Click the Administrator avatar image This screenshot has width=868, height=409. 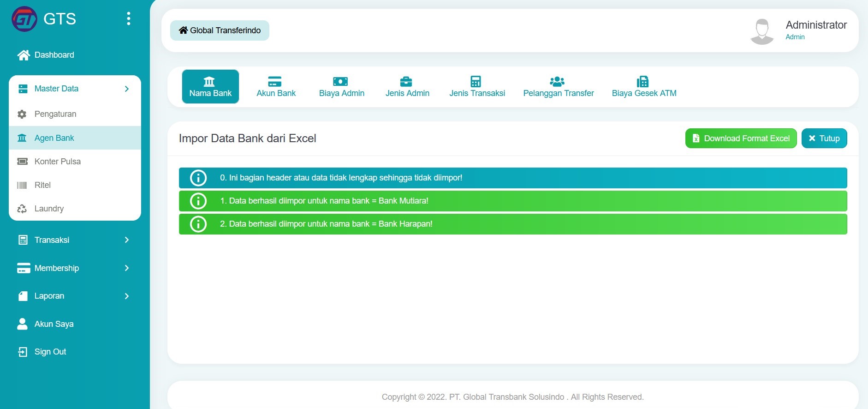click(x=762, y=31)
